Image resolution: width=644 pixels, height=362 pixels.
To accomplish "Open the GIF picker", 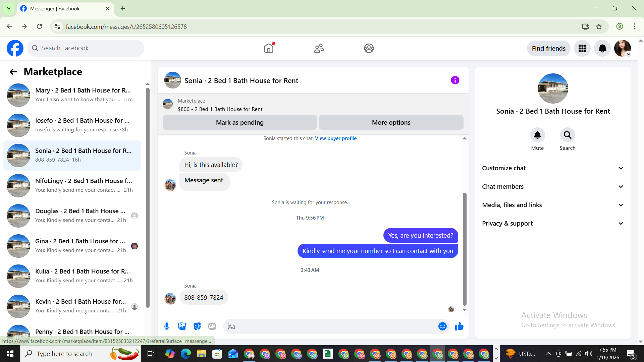I will coord(212,326).
